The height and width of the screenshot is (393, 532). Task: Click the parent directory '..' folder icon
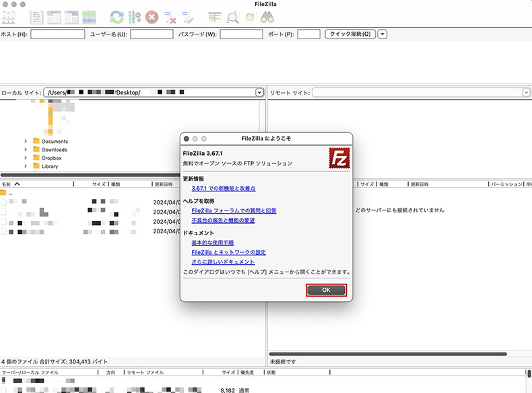click(3, 193)
